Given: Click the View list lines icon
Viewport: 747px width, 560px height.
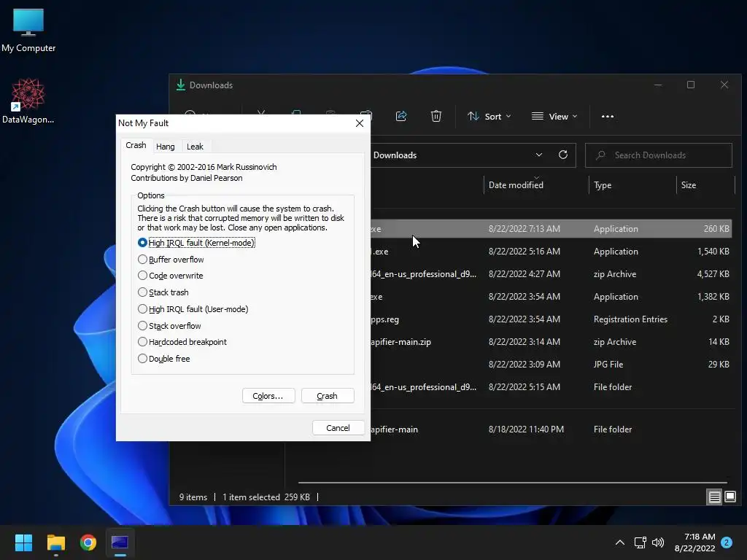Looking at the screenshot, I should pos(538,116).
